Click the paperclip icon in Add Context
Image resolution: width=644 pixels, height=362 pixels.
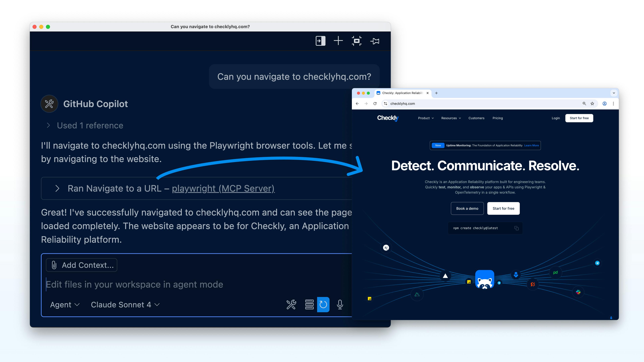tap(54, 265)
